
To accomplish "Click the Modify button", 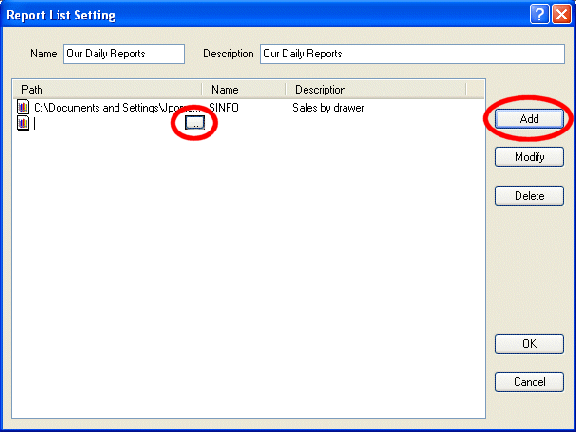I will (x=529, y=157).
